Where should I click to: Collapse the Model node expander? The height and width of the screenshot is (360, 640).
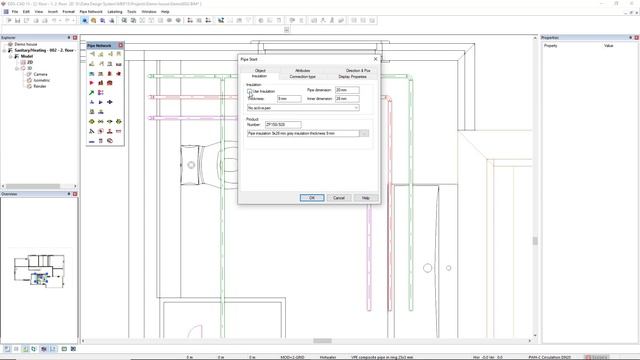[11, 56]
